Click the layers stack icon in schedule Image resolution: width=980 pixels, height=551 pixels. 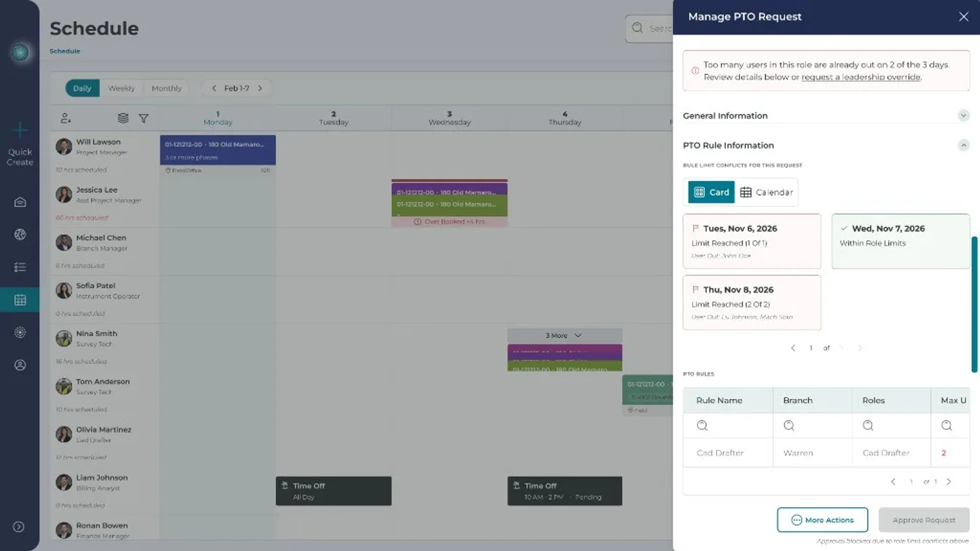(x=123, y=118)
